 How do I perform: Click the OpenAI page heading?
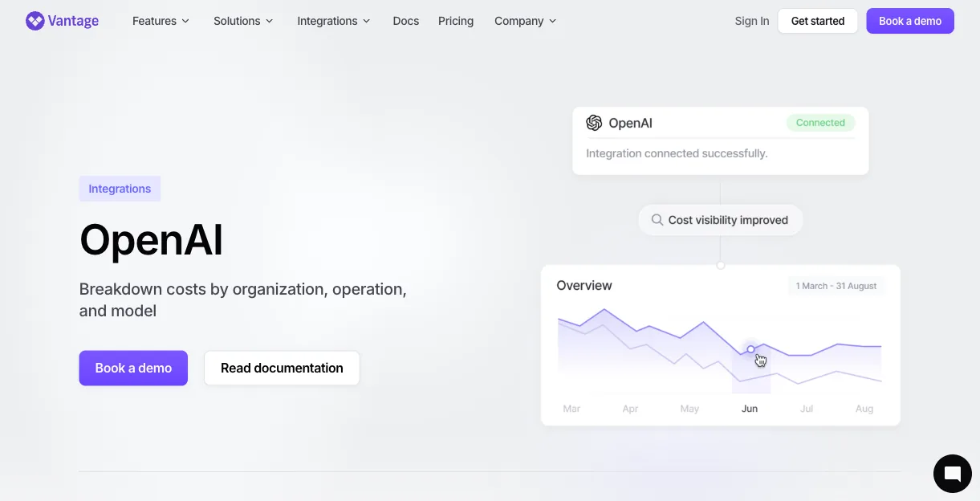coord(152,239)
